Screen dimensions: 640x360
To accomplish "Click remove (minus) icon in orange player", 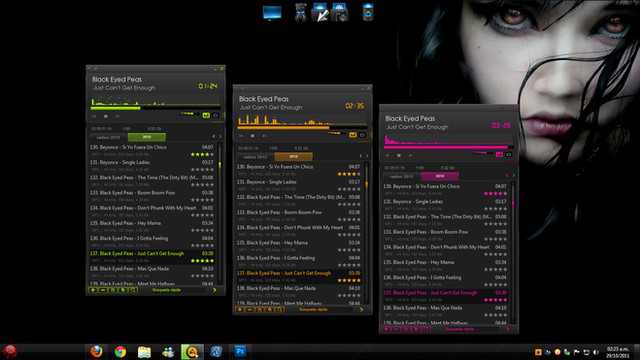I will point(250,309).
